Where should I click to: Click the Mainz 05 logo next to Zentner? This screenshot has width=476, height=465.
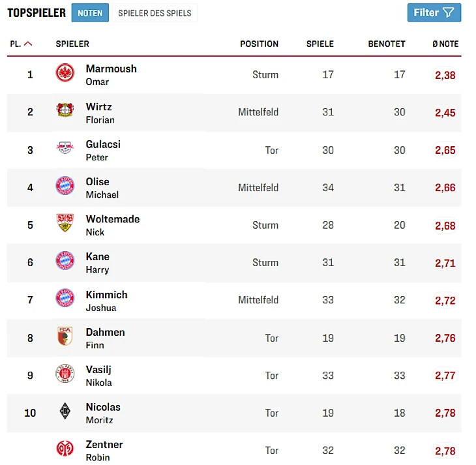pyautogui.click(x=65, y=449)
